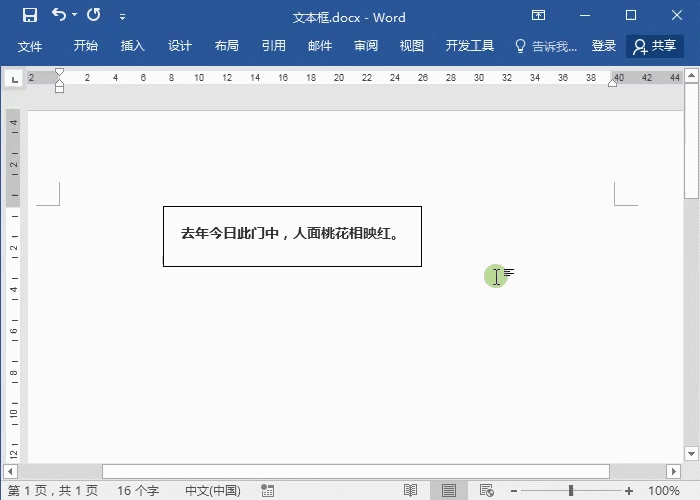Image resolution: width=700 pixels, height=500 pixels.
Task: Select the left indent square marker
Action: pyautogui.click(x=59, y=89)
